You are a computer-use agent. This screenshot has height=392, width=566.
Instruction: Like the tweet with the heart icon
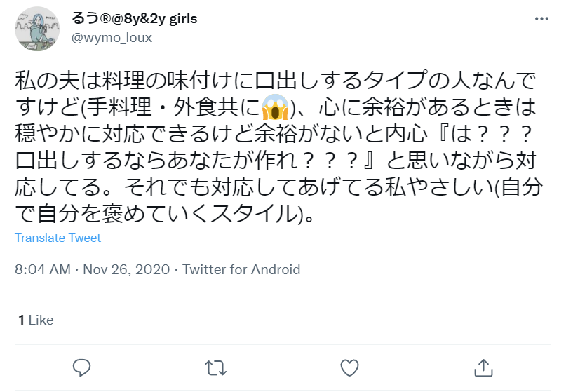point(349,368)
